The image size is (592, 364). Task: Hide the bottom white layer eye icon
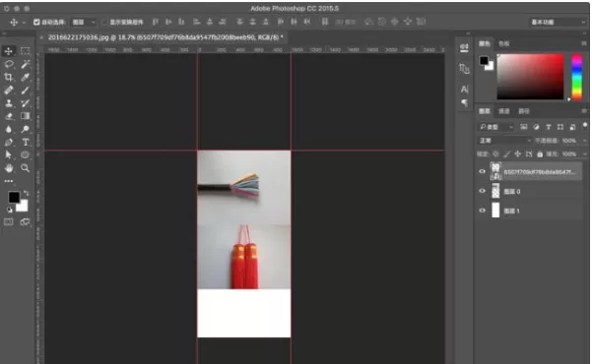pyautogui.click(x=482, y=211)
